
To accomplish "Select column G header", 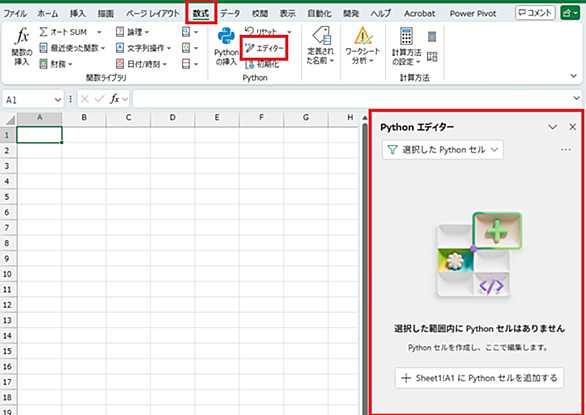I will click(x=306, y=118).
